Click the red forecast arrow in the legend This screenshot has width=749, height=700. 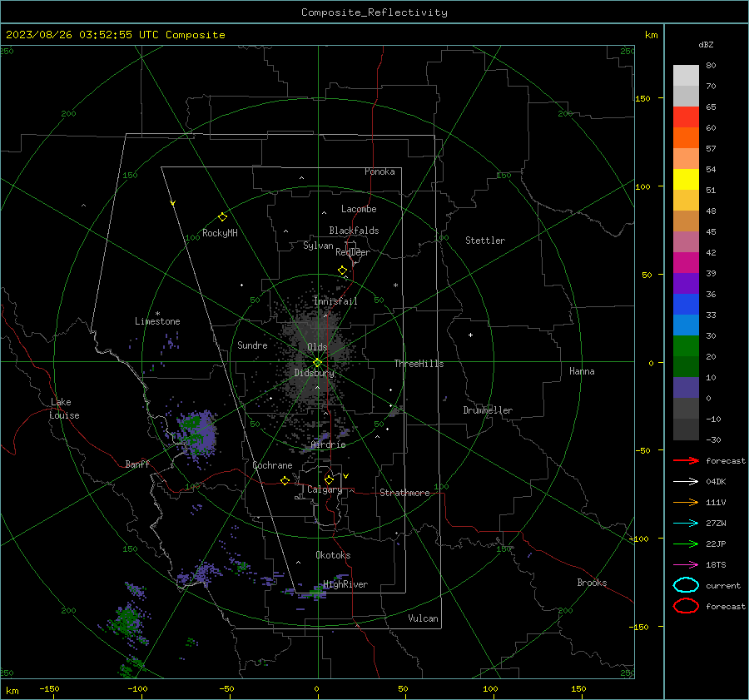(686, 460)
